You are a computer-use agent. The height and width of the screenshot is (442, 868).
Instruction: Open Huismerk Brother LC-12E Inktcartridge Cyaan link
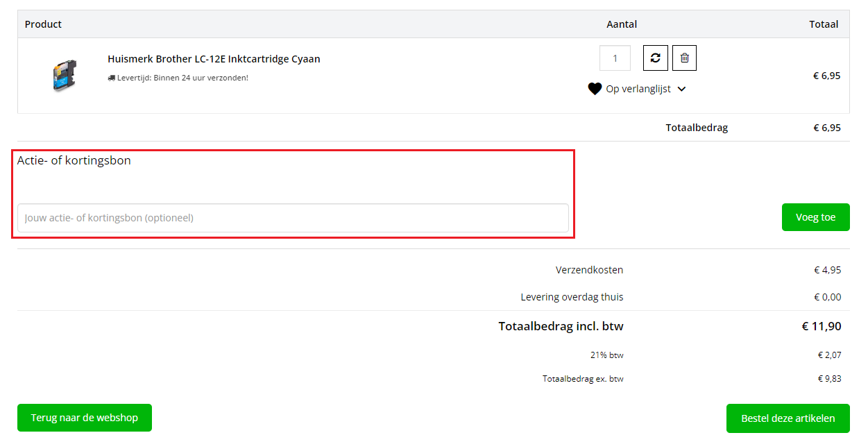(x=214, y=59)
